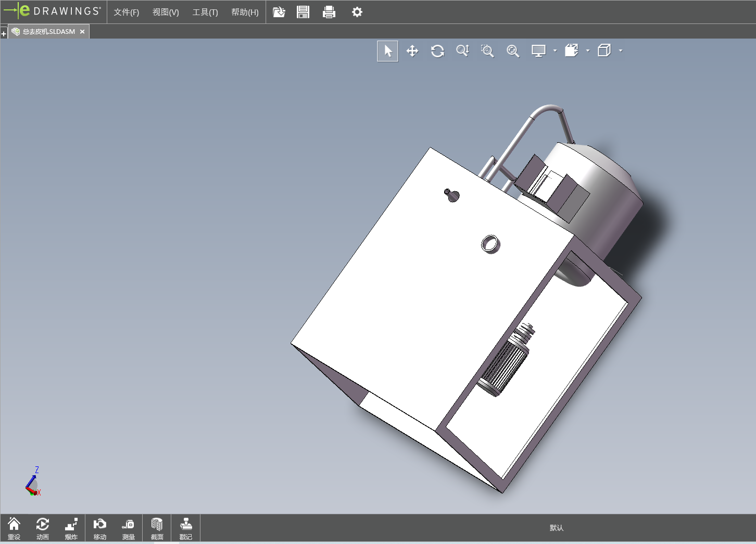Screen dimensions: 756x544
Task: Click the Zoom to Fit tool
Action: 513,51
